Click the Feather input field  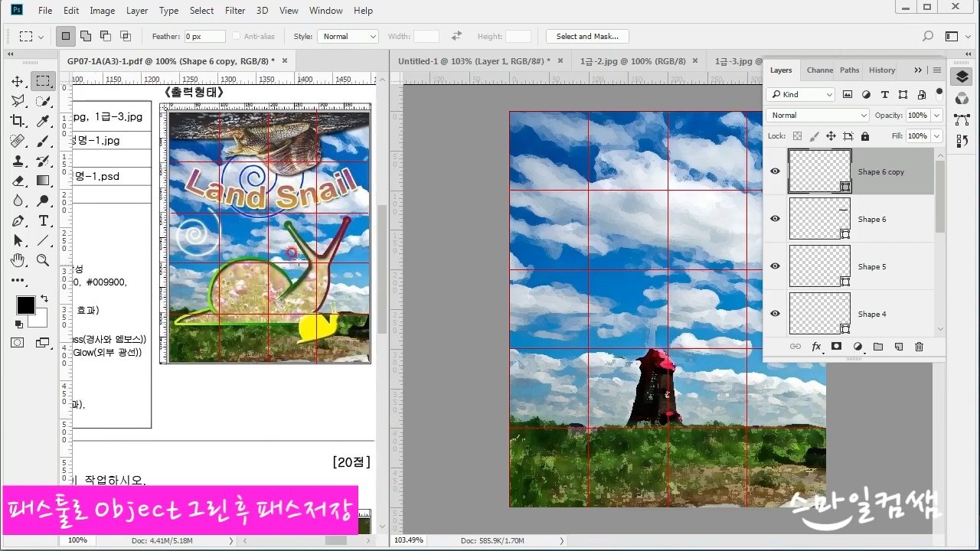coord(204,37)
